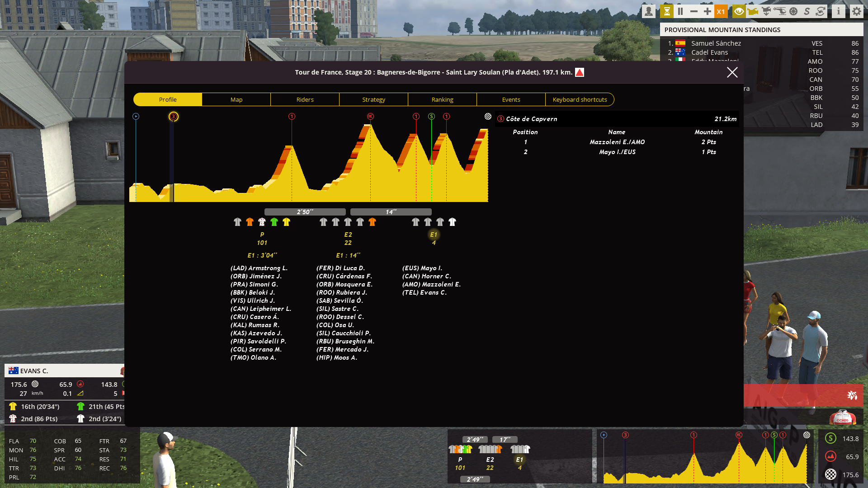Select rider (TEL) Evans C. in E1 list
This screenshot has height=488, width=868.
pyautogui.click(x=425, y=292)
